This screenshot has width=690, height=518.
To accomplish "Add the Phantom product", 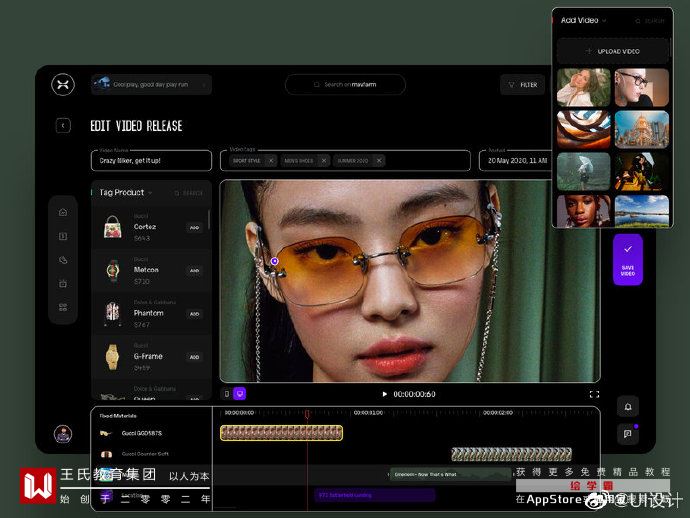I will pyautogui.click(x=194, y=314).
